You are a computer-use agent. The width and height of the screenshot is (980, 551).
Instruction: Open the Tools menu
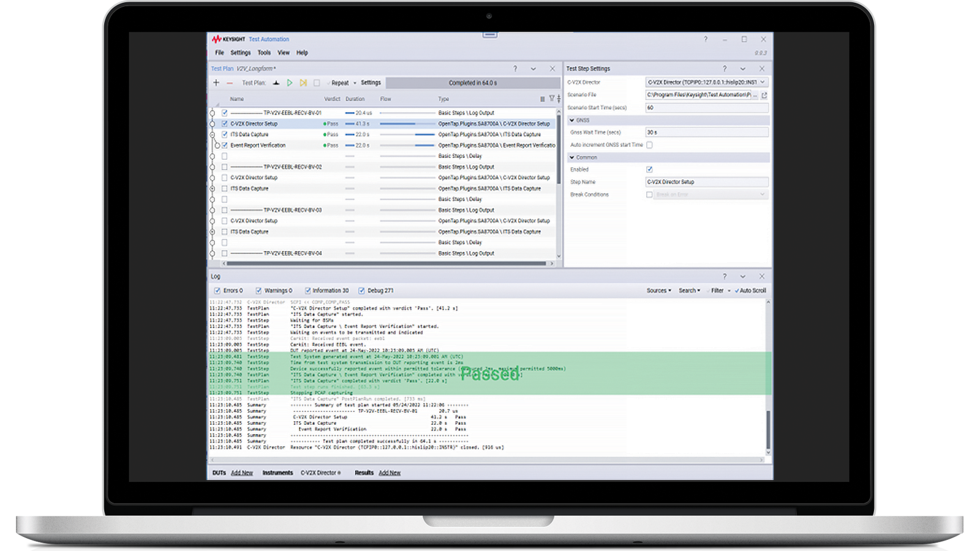263,53
